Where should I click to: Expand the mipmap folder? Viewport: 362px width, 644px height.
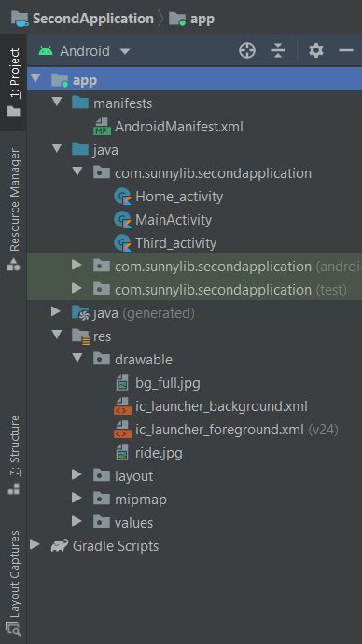77,498
